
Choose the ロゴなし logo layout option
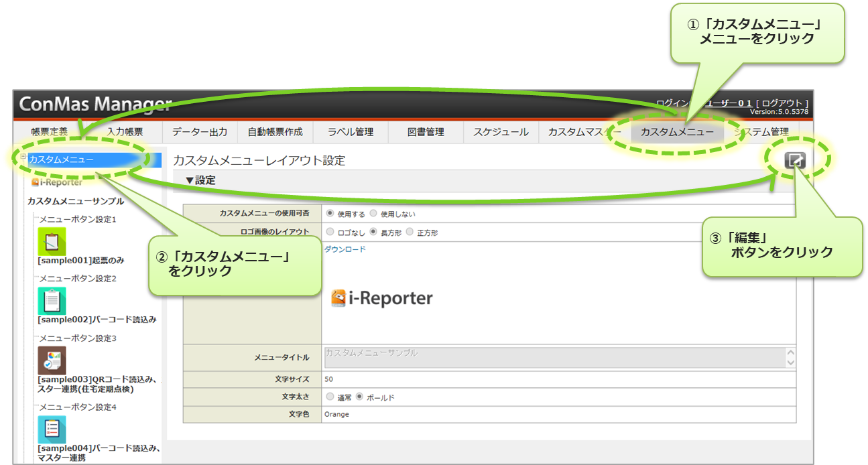pos(330,232)
